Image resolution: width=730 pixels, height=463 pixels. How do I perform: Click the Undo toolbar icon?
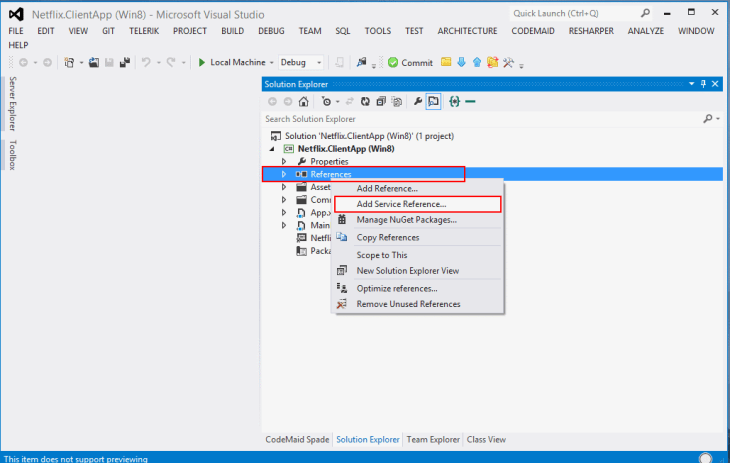pyautogui.click(x=146, y=62)
